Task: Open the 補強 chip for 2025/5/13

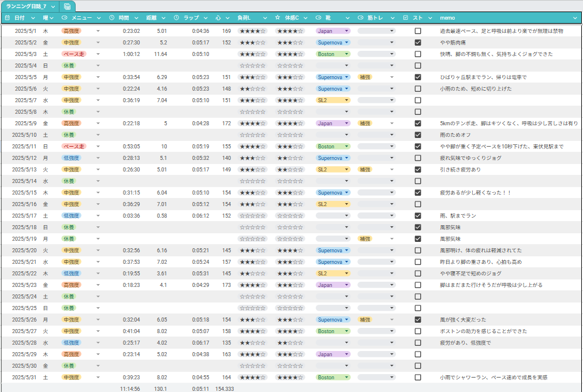Action: (365, 170)
